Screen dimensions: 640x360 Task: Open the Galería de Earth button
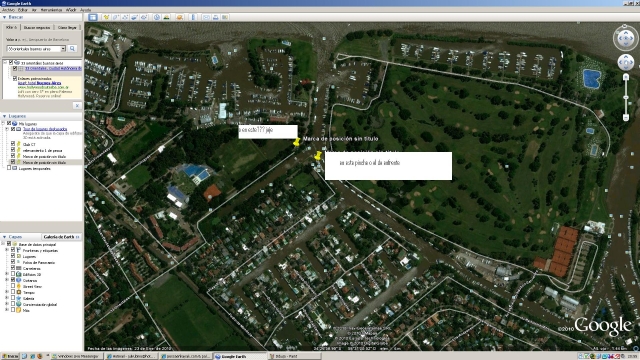[x=61, y=237]
